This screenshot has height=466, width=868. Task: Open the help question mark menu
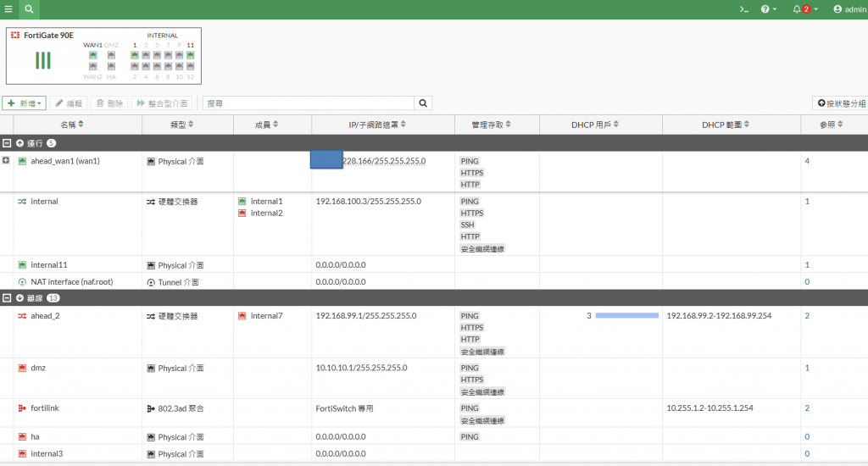[x=768, y=9]
